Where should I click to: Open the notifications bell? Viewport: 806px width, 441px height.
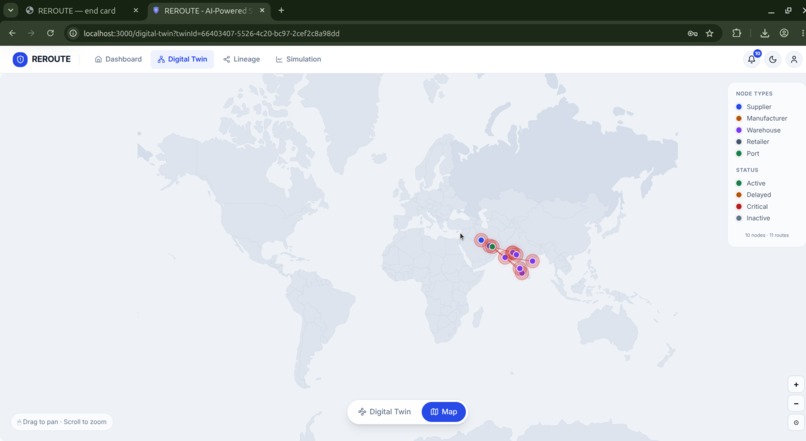coord(752,60)
